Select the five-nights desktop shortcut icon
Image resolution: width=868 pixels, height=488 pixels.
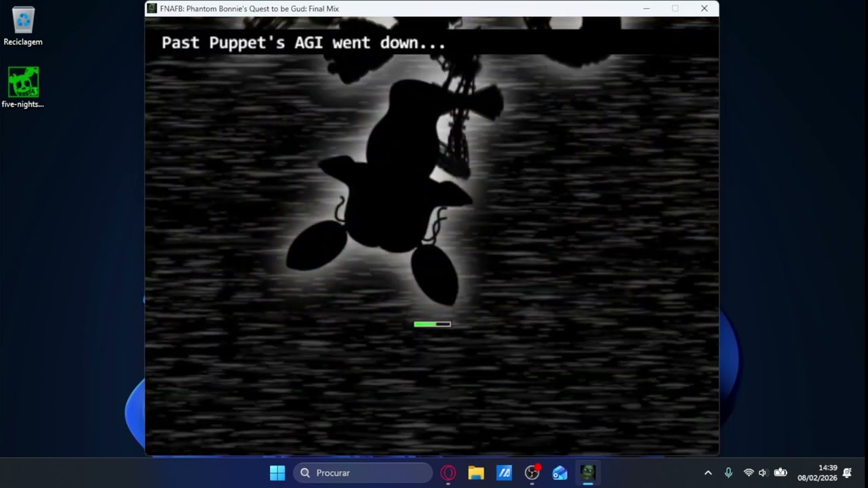point(23,87)
